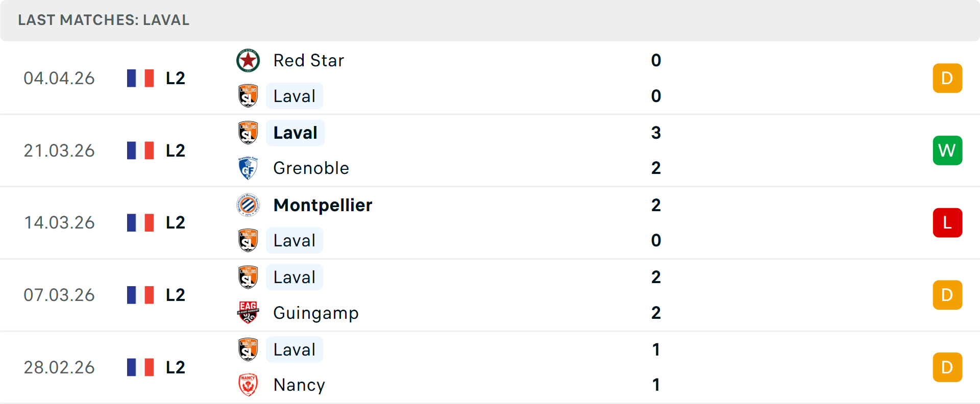
Task: Click L2 league label on 07.03.26 row
Action: click(x=175, y=295)
